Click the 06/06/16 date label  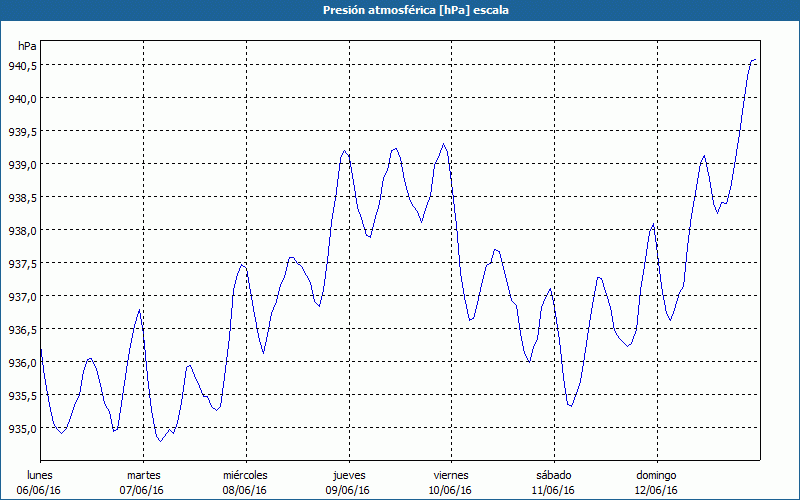click(x=40, y=490)
